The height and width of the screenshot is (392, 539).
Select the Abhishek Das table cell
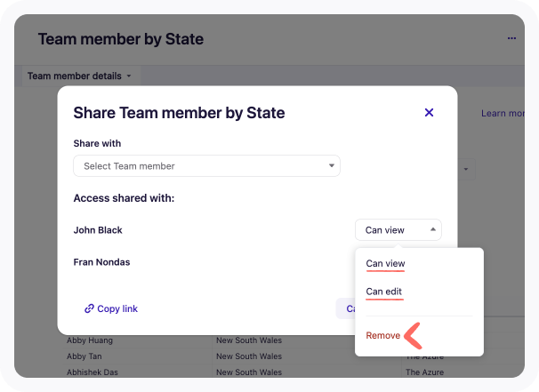pos(93,372)
